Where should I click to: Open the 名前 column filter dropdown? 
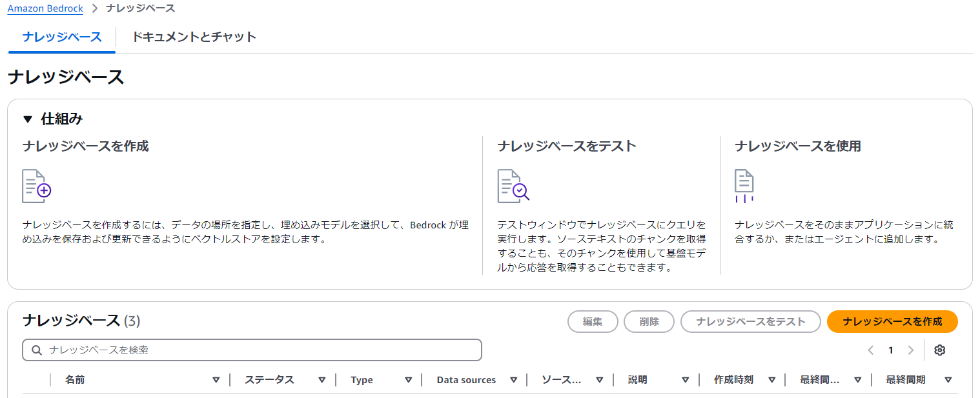pos(216,380)
